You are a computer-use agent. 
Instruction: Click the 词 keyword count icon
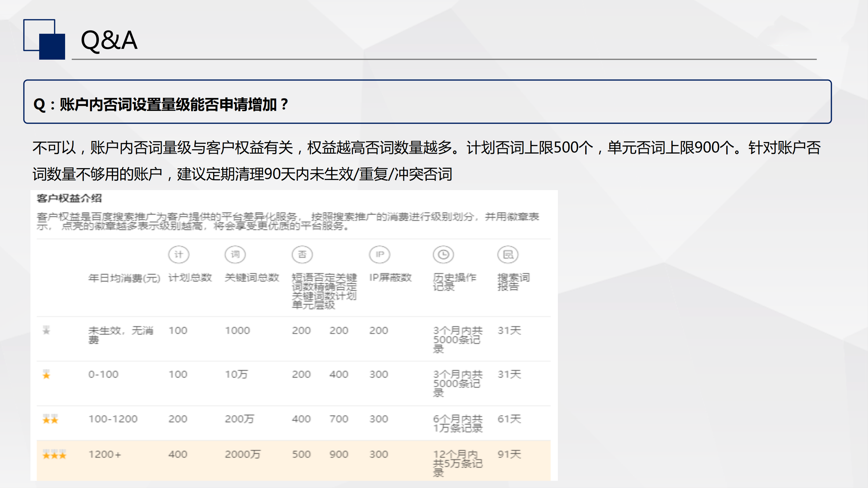235,255
